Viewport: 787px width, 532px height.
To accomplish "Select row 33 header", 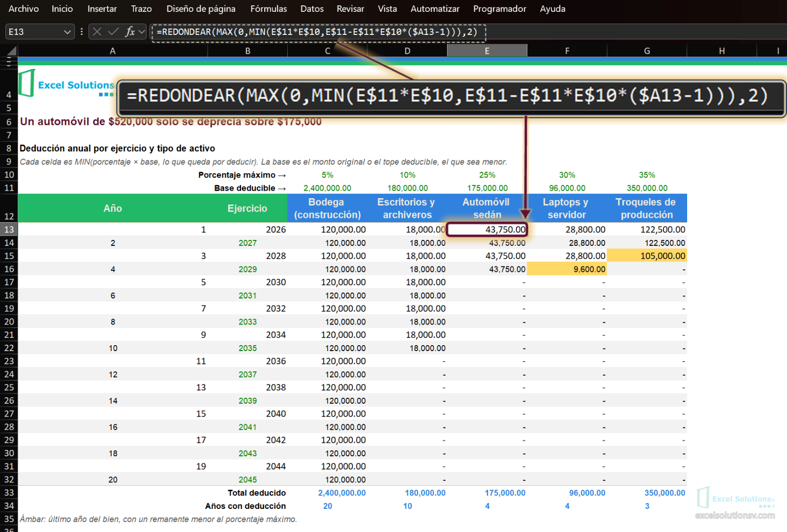I will 9,493.
